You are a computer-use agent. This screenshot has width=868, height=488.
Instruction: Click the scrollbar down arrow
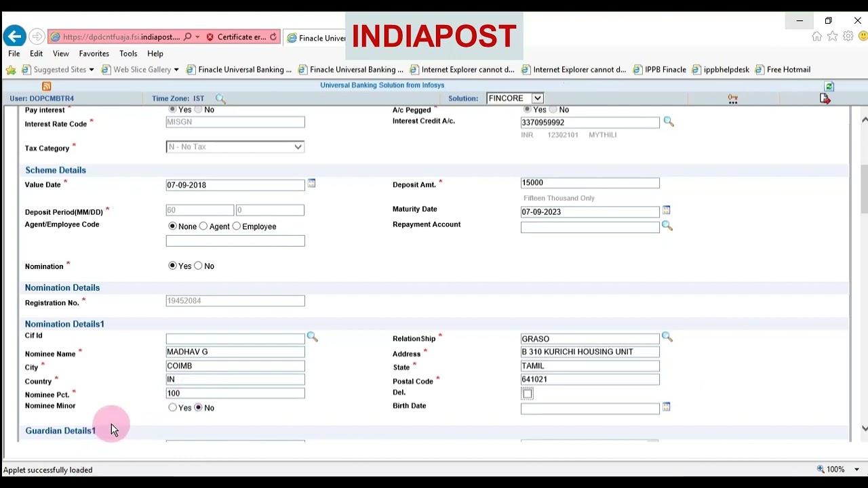click(x=864, y=428)
